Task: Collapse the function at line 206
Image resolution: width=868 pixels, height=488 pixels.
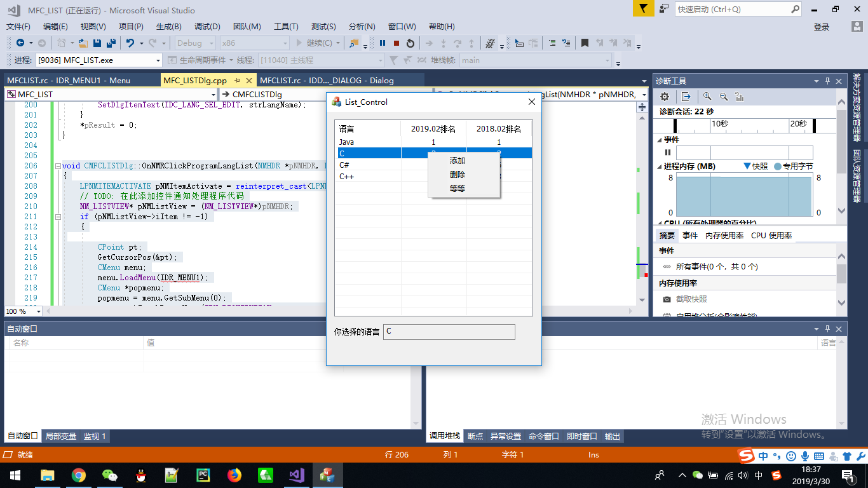Action: (57, 166)
